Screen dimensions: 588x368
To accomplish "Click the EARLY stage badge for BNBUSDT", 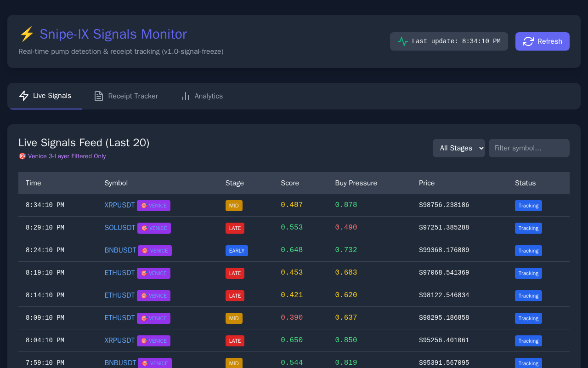I will pyautogui.click(x=237, y=251).
